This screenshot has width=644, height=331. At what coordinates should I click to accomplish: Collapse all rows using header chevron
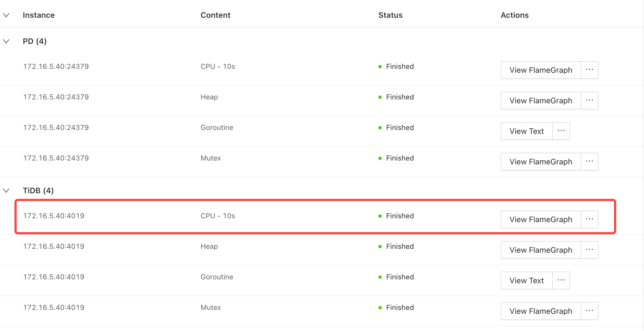tap(6, 15)
